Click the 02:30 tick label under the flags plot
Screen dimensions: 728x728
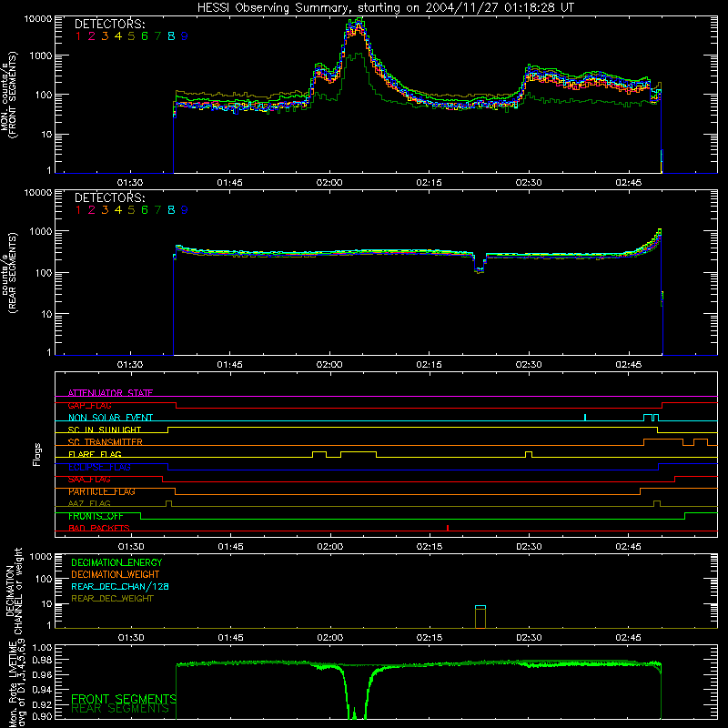click(x=529, y=547)
